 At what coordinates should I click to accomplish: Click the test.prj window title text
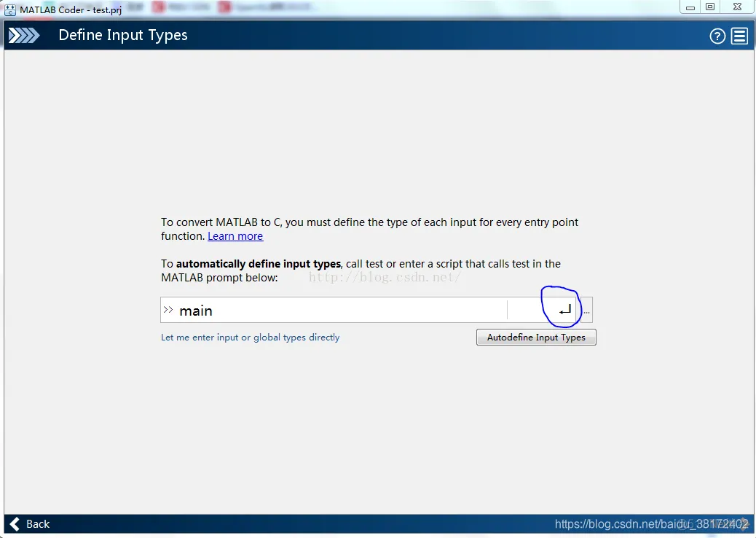(x=107, y=10)
